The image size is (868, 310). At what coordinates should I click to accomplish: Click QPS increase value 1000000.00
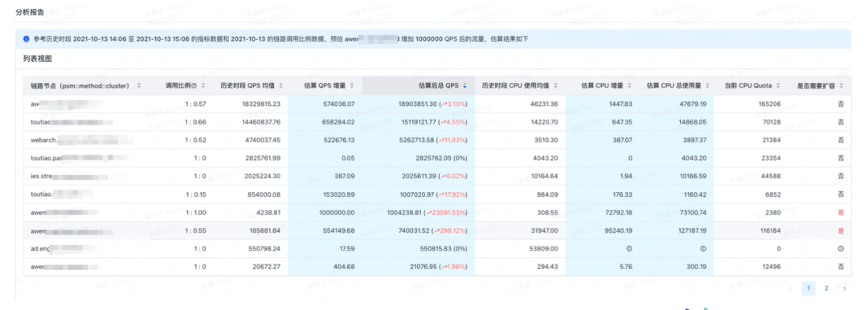pos(338,213)
